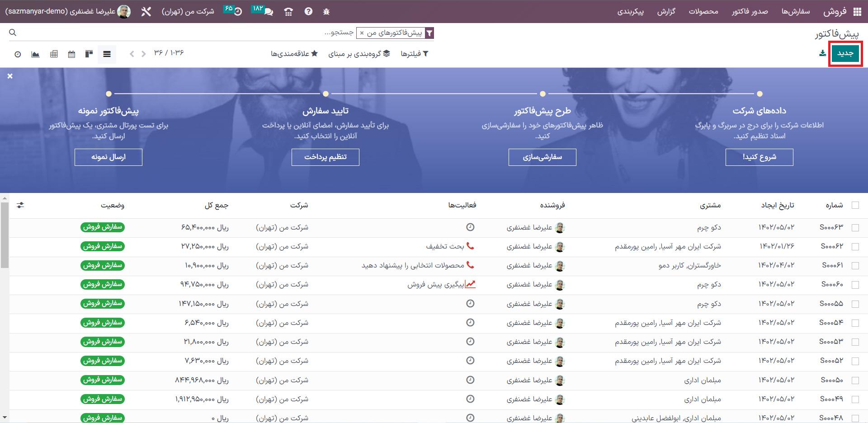Sort by تاریخ ایجاد column header
868x423 pixels.
(x=778, y=205)
